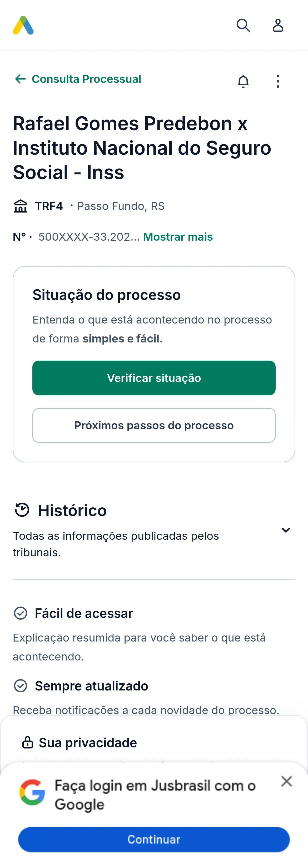Open the Jusbrasil logo home link

click(23, 25)
